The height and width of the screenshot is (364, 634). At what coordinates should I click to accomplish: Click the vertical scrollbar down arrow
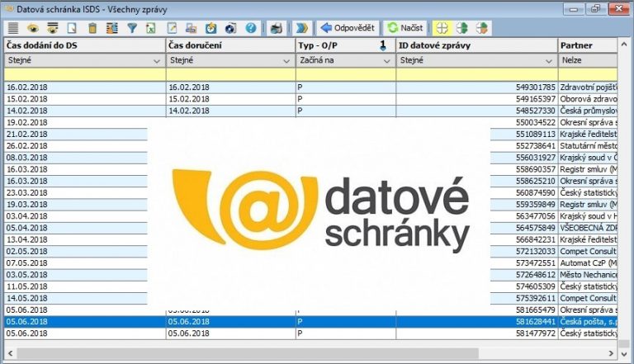(x=624, y=353)
